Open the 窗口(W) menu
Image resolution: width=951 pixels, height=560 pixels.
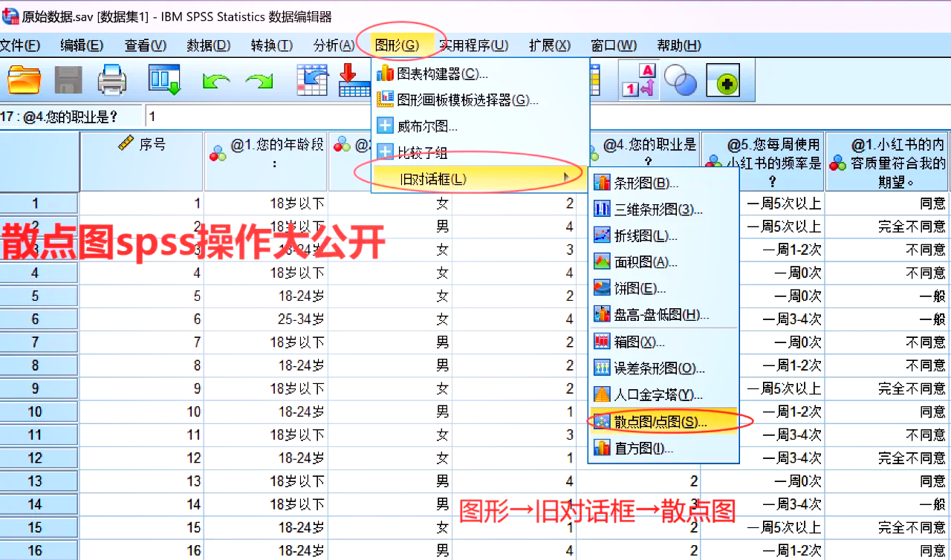614,45
